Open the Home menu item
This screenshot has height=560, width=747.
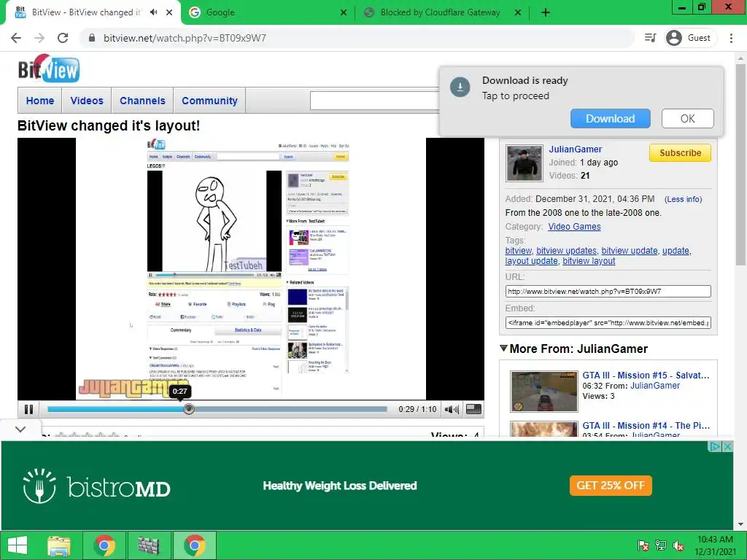40,101
